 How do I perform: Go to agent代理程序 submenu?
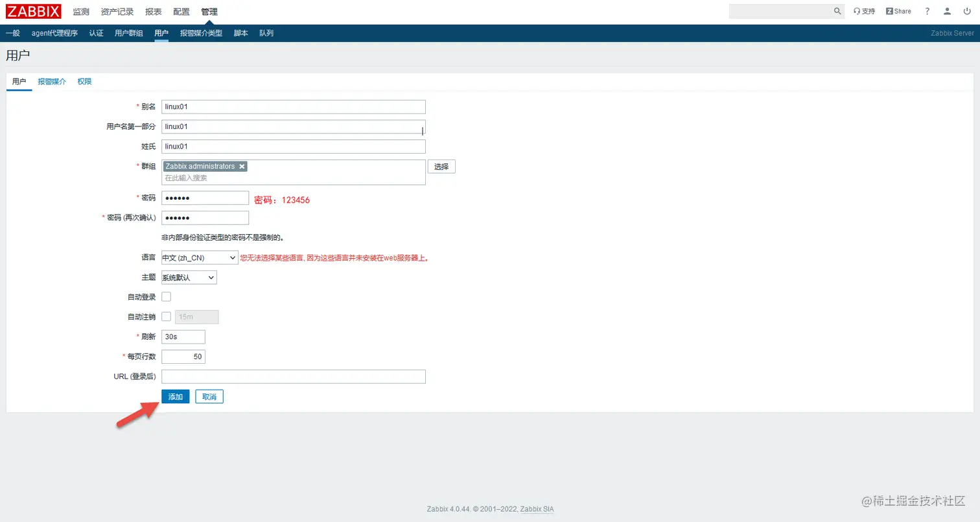(54, 33)
